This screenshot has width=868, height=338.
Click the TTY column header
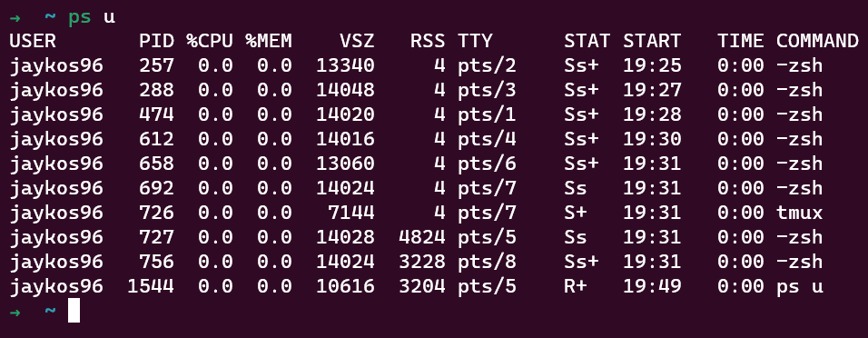475,41
